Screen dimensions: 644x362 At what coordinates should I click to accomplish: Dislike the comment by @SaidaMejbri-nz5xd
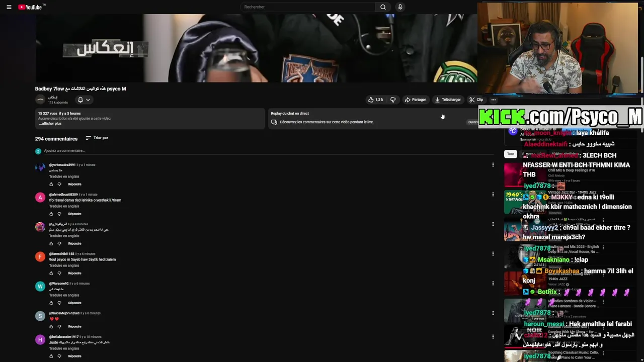coord(59,326)
